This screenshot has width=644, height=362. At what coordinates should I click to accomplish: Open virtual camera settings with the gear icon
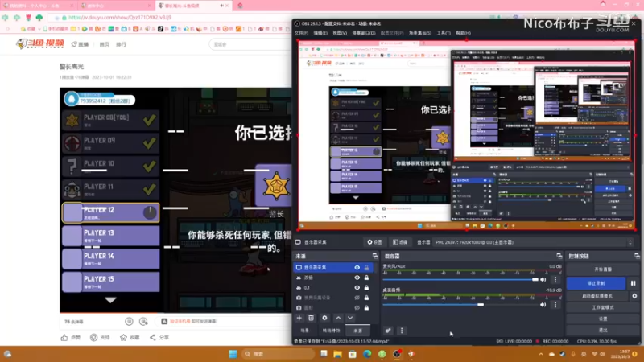coord(634,295)
